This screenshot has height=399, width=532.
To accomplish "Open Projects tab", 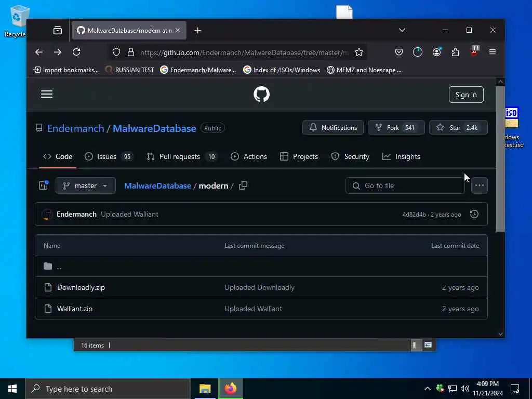I will coord(299,156).
